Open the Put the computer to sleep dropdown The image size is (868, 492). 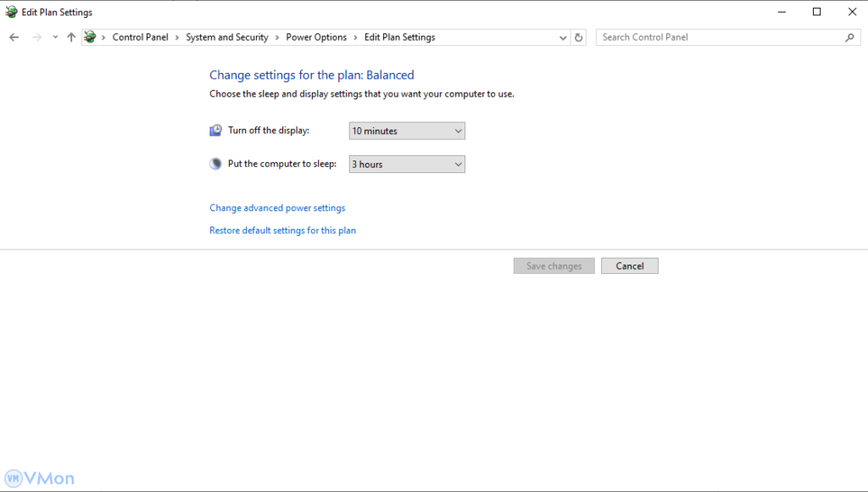pyautogui.click(x=407, y=164)
